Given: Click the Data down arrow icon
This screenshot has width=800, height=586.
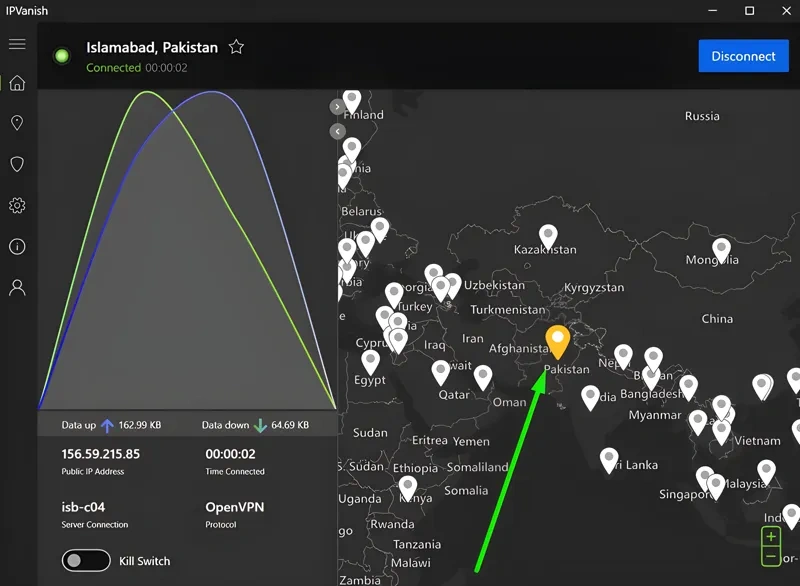Looking at the screenshot, I should 260,425.
